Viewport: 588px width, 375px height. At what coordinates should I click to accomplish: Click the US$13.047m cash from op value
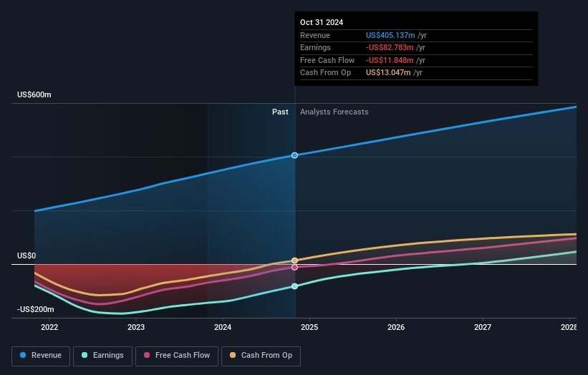[388, 73]
